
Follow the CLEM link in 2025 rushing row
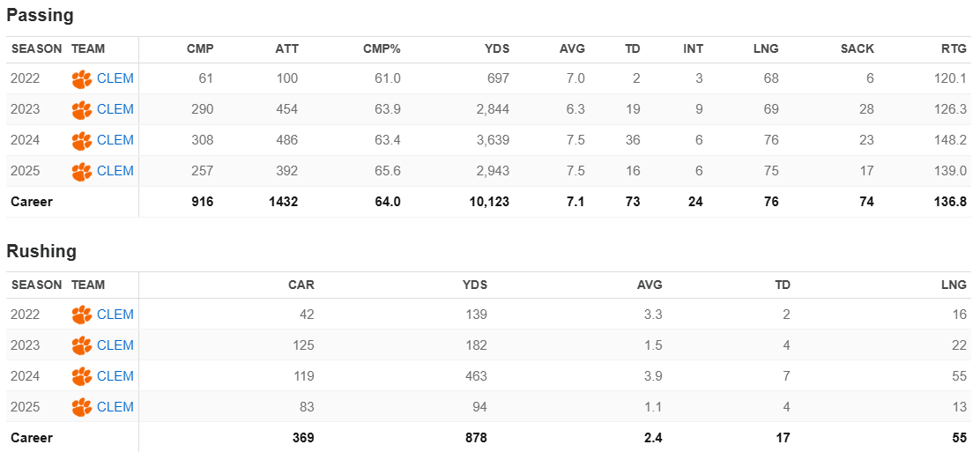(115, 407)
